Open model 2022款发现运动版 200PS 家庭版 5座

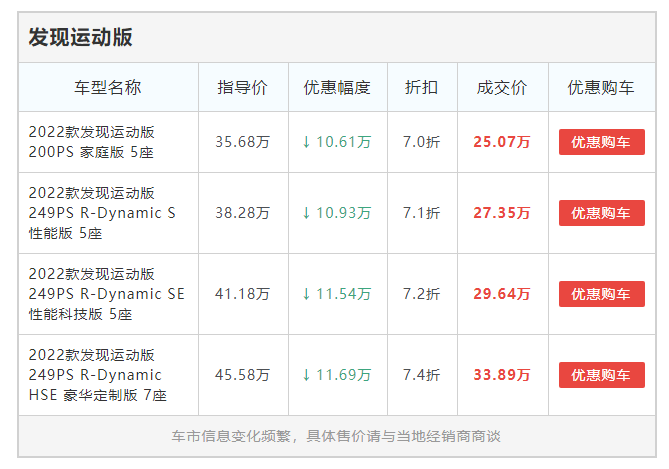[91, 142]
